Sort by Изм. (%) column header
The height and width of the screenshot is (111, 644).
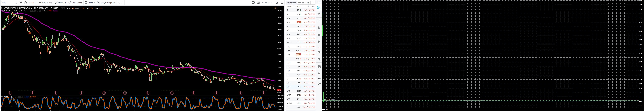click(311, 7)
